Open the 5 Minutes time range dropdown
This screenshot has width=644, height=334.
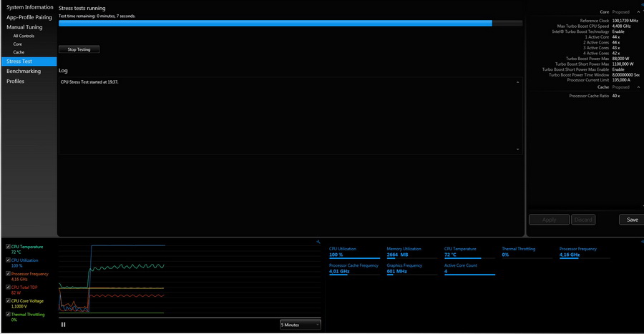(301, 325)
